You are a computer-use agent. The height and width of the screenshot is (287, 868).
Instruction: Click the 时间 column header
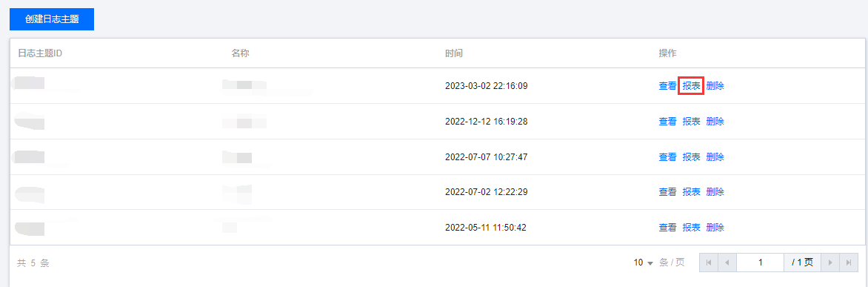click(454, 53)
